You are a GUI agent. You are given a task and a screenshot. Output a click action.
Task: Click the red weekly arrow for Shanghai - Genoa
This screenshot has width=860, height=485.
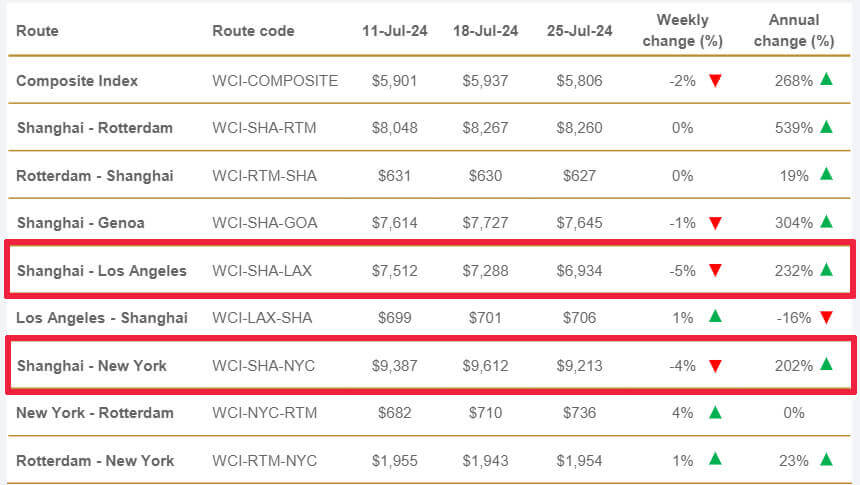[x=715, y=223]
